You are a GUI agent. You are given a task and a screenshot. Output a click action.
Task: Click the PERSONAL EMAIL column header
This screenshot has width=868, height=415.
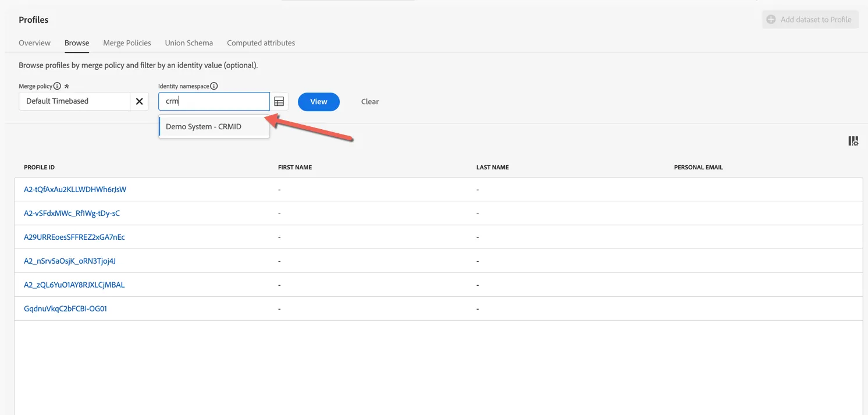pos(699,168)
